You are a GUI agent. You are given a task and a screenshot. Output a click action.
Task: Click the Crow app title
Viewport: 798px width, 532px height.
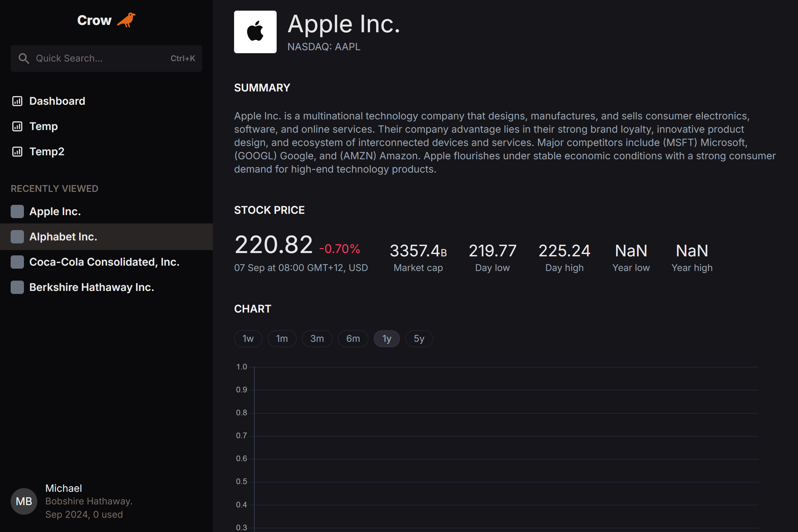point(94,20)
